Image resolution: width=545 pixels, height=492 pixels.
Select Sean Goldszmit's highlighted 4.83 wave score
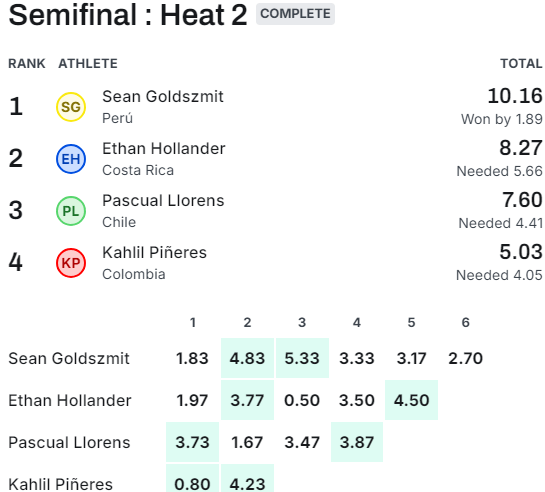click(247, 358)
